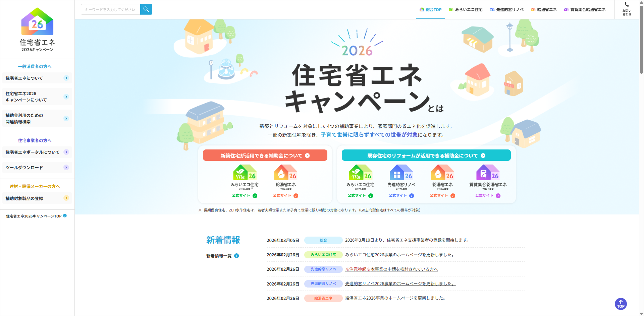The image size is (644, 316).
Task: Open ツールダウンロード sidebar item
Action: pyautogui.click(x=37, y=168)
